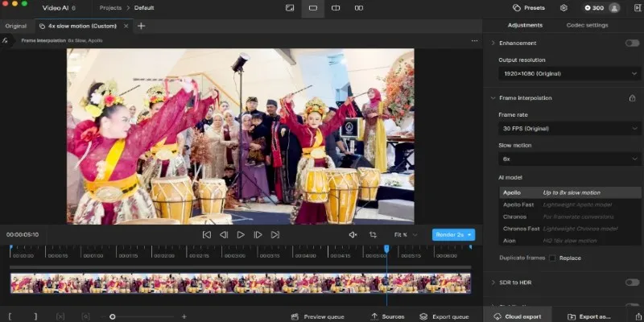
Task: Click the Preview queue clapperboard icon
Action: [x=295, y=316]
